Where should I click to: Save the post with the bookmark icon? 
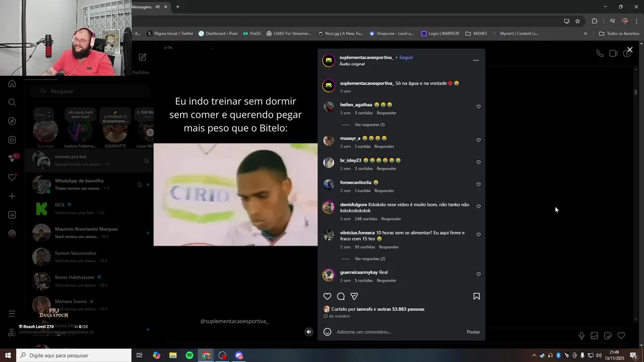476,297
